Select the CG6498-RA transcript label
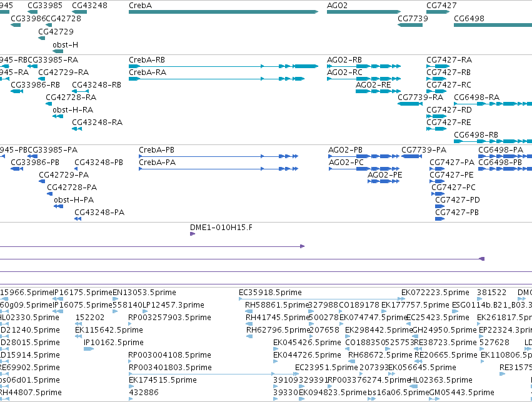Image resolution: width=532 pixels, height=402 pixels. click(x=477, y=98)
